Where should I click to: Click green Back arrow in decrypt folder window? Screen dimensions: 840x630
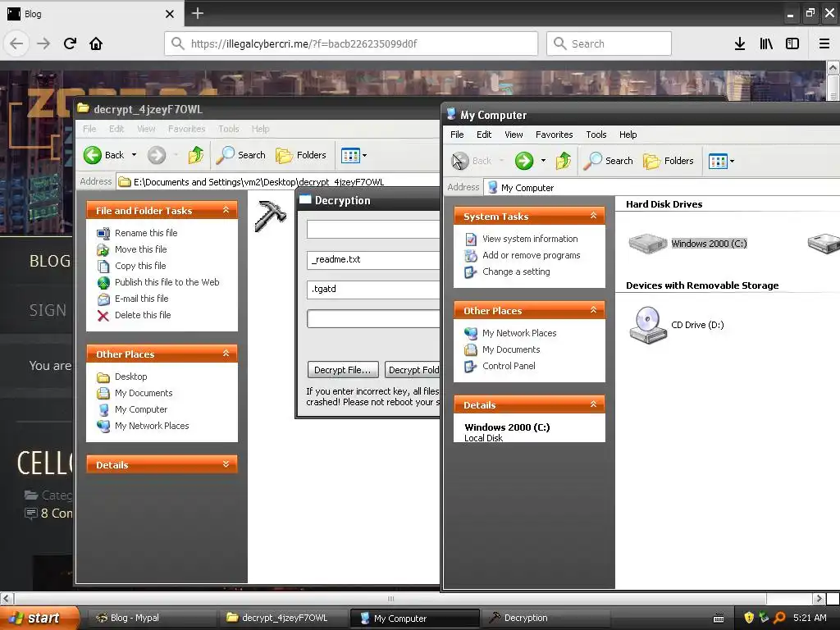point(93,155)
